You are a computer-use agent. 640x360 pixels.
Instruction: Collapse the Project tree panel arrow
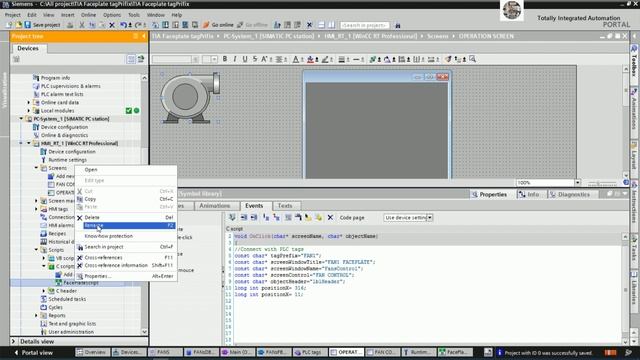143,36
